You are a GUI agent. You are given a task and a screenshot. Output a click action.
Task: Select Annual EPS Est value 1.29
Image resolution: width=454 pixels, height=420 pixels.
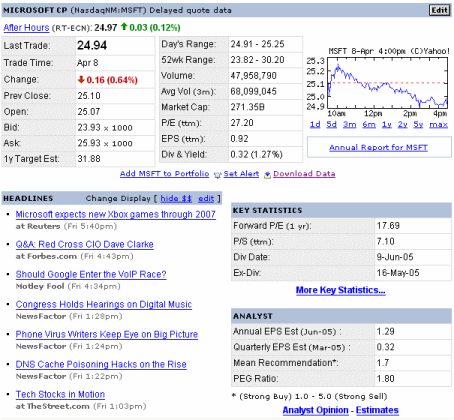(385, 332)
